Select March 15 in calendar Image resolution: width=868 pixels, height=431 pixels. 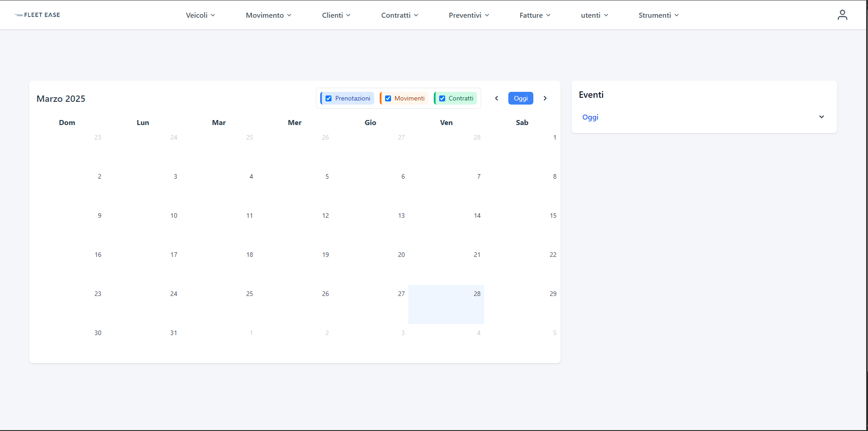(522, 226)
